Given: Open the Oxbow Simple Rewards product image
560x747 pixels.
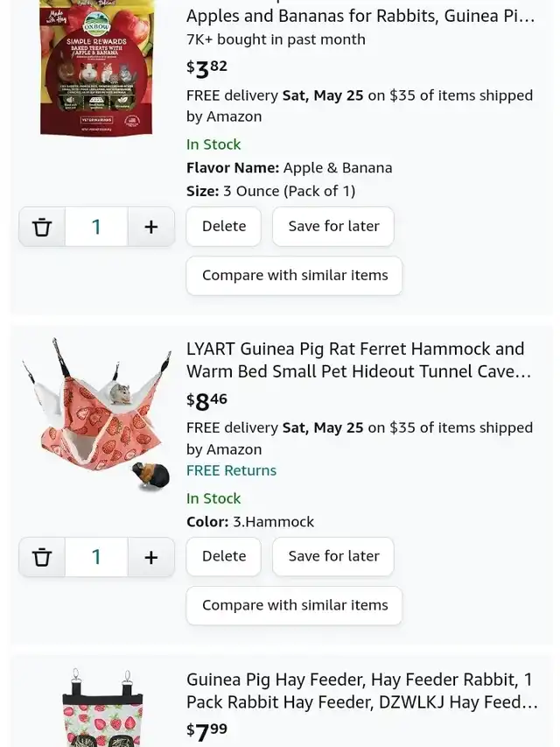Looking at the screenshot, I should coord(97,67).
